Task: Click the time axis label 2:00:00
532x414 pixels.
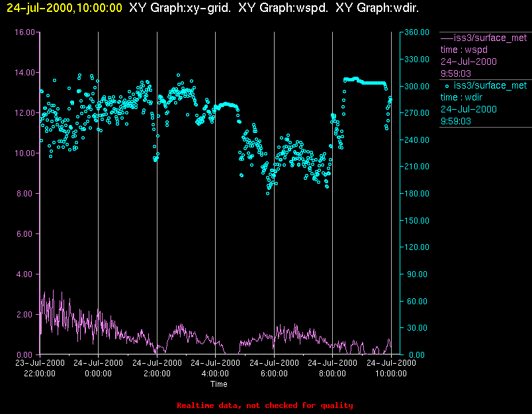Action: coord(157,374)
